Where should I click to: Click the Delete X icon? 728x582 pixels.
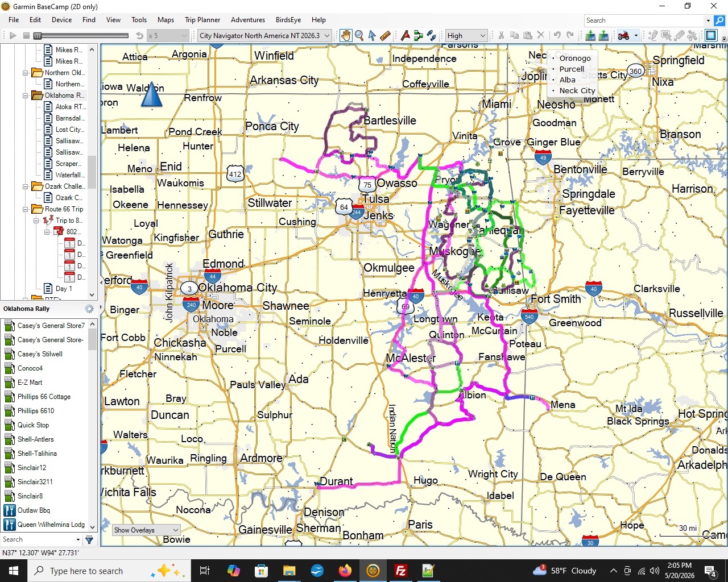pos(541,35)
